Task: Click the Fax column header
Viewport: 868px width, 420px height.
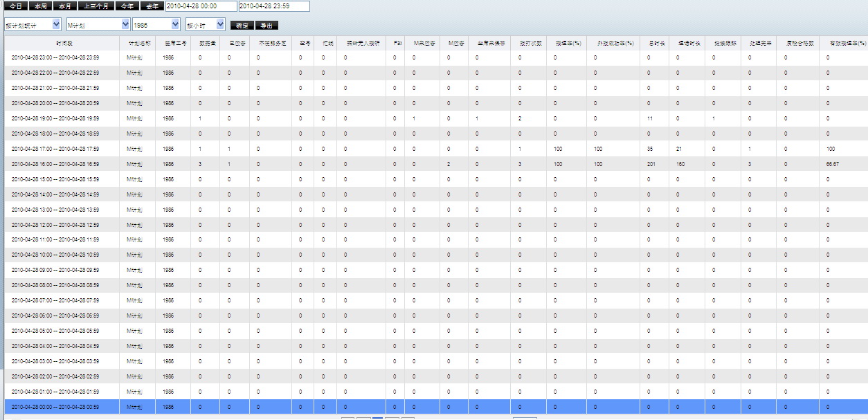Action: (397, 43)
